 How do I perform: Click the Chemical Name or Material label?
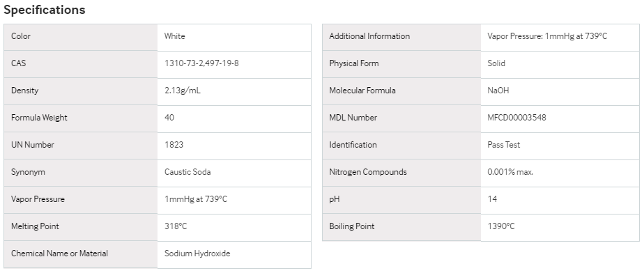click(59, 253)
